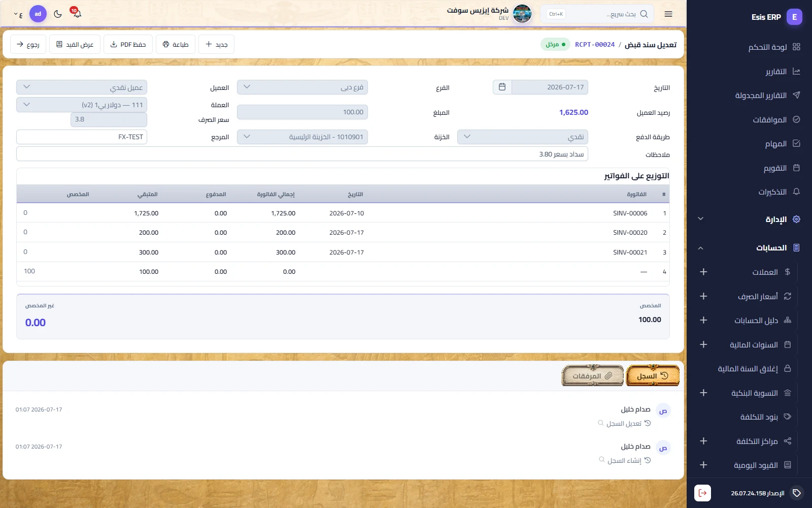Click حفظ PDF button

click(128, 45)
